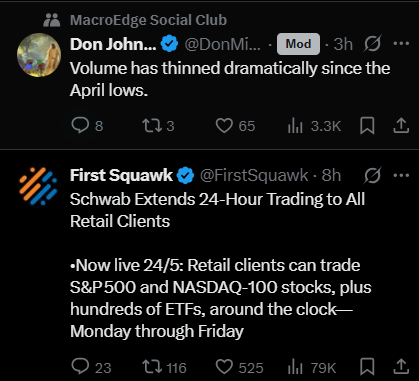Viewport: 419px width, 381px height.
Task: Share Don John's post
Action: [401, 126]
